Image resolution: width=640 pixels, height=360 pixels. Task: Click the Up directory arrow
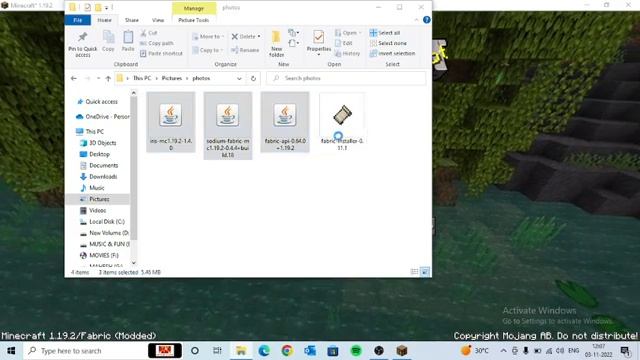(108, 78)
